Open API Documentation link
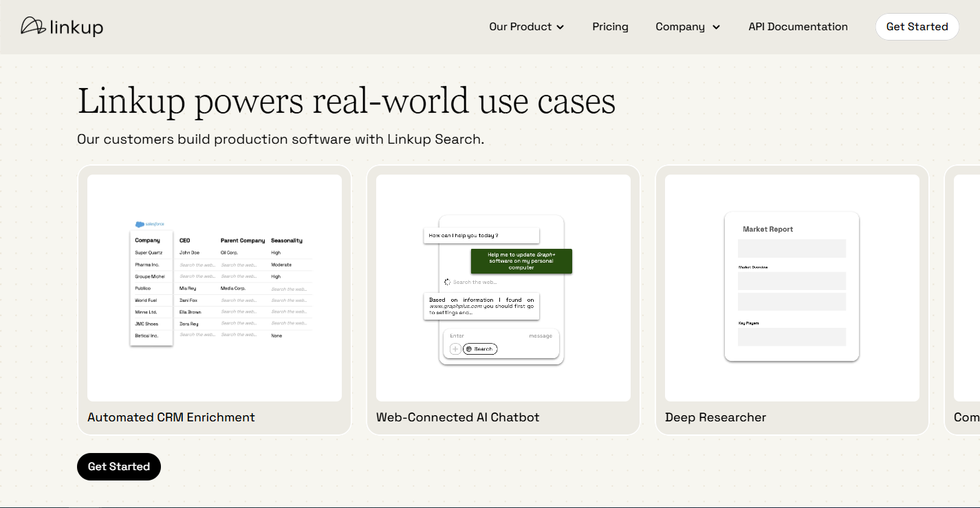Viewport: 980px width, 508px height. [x=798, y=27]
